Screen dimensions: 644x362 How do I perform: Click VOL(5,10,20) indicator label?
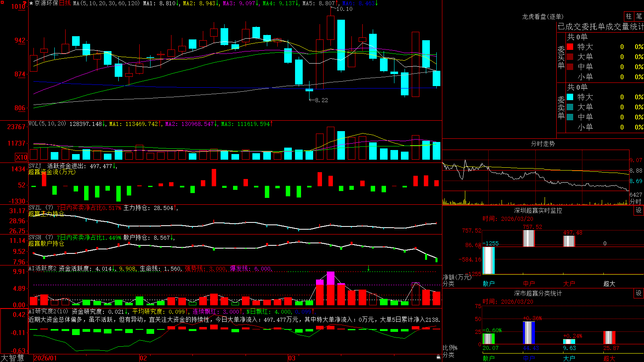pos(47,123)
